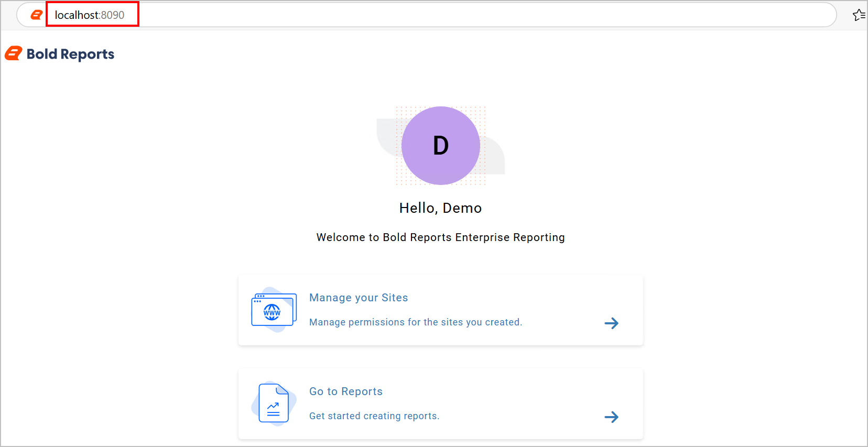Viewport: 868px width, 447px height.
Task: Open the Manage your Sites link
Action: (x=359, y=298)
